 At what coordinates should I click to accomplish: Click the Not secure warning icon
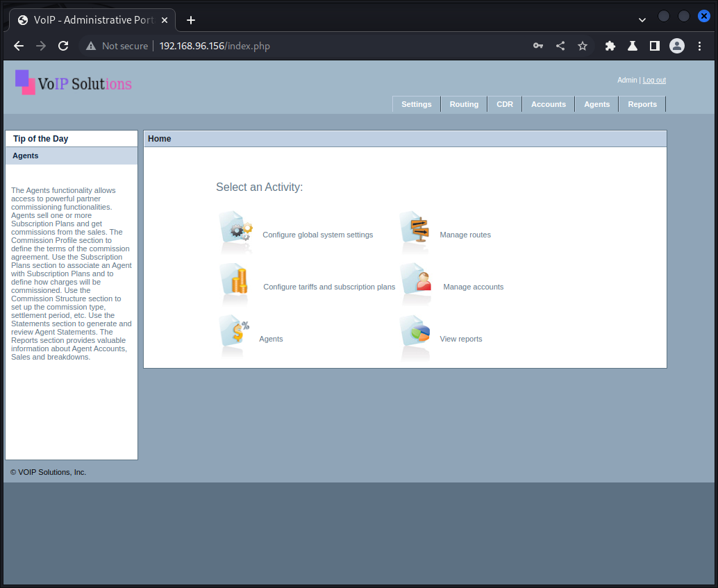(x=91, y=46)
